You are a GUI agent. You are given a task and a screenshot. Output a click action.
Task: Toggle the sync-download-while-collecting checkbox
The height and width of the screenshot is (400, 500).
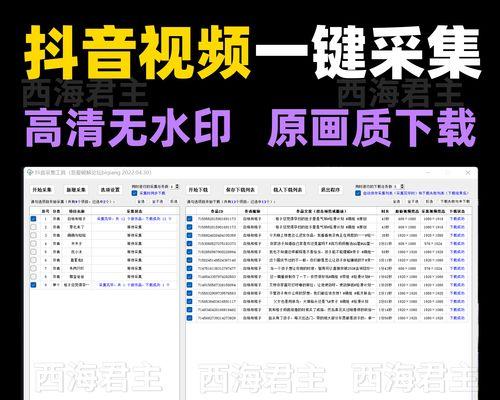[134, 193]
